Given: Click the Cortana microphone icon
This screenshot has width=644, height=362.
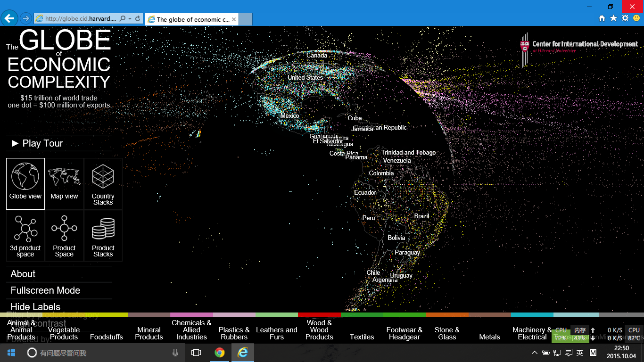Looking at the screenshot, I should pos(175,353).
